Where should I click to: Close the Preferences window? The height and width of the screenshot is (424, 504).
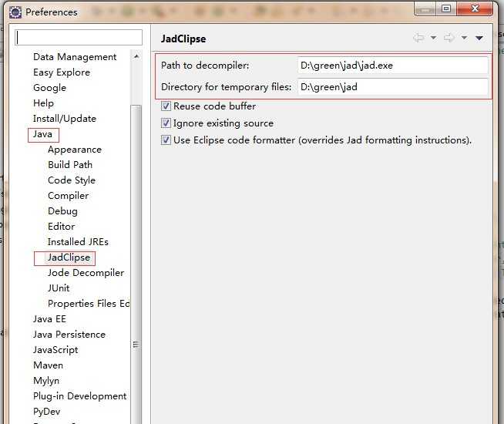coord(475,9)
